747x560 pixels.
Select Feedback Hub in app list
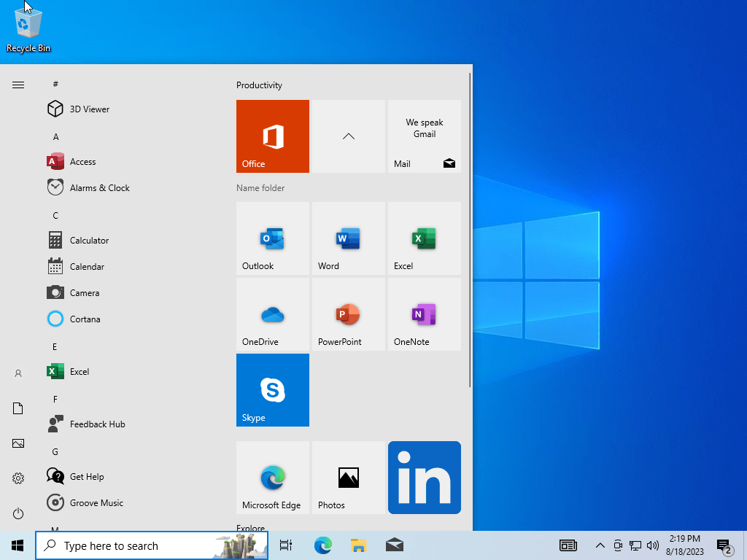[97, 424]
